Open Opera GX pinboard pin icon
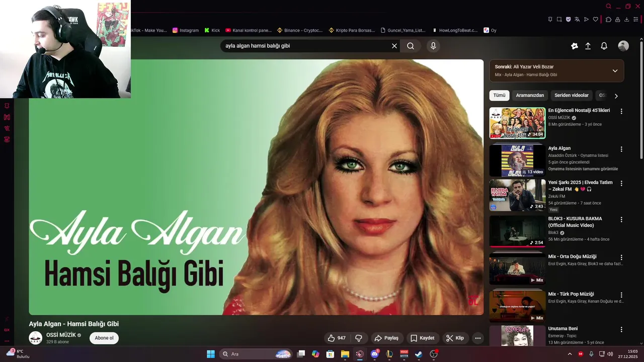Viewport: 644px width, 362px height. pos(550,19)
